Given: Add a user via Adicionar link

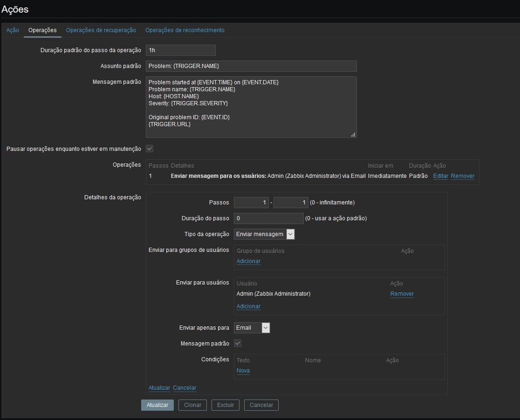Looking at the screenshot, I should pos(248,306).
